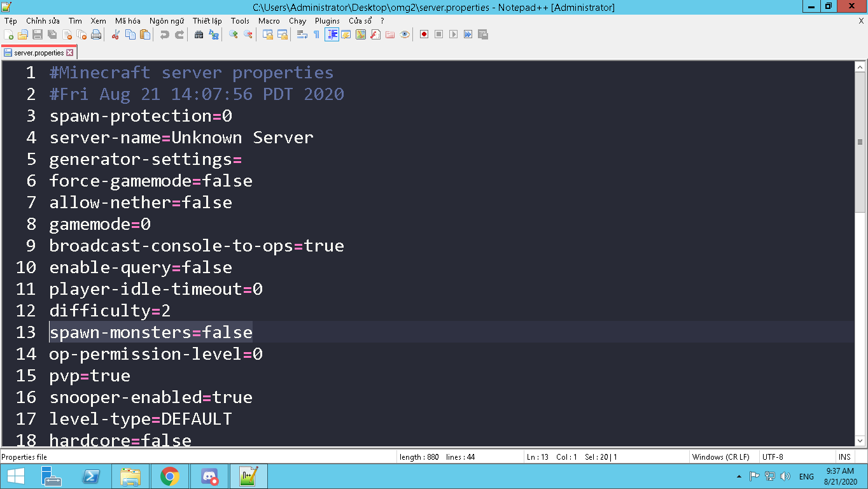Open a file using the folder toolbar icon

click(23, 34)
